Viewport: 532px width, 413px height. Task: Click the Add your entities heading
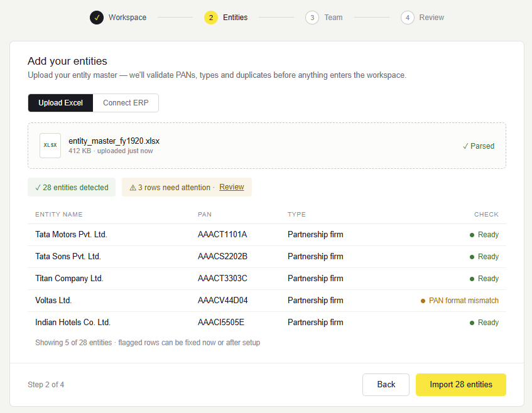[67, 61]
